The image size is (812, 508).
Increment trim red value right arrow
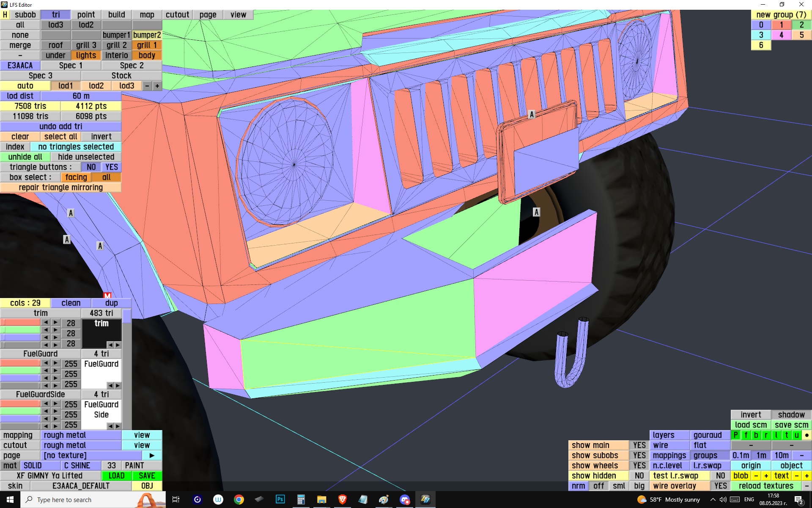click(x=55, y=323)
